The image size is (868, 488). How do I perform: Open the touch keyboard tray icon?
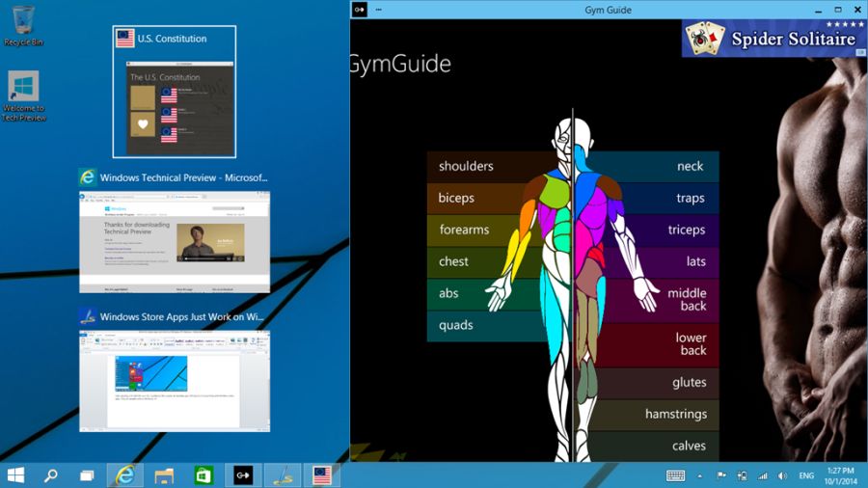pyautogui.click(x=675, y=475)
